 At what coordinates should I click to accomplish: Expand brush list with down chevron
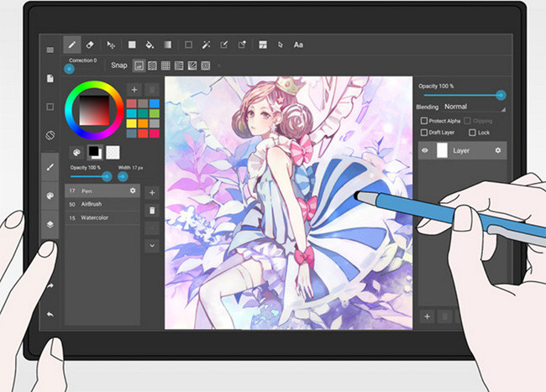tap(152, 245)
